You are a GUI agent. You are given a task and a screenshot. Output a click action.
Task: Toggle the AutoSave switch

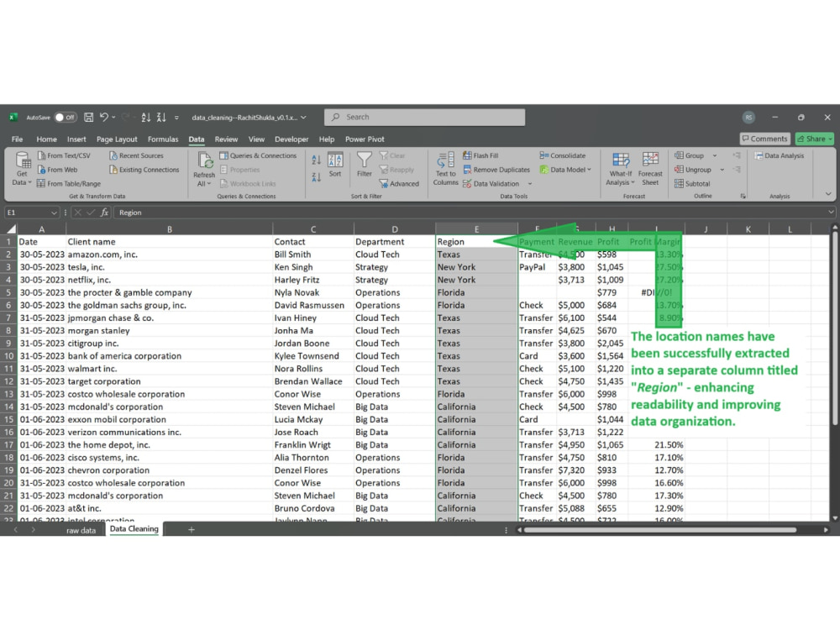click(66, 117)
